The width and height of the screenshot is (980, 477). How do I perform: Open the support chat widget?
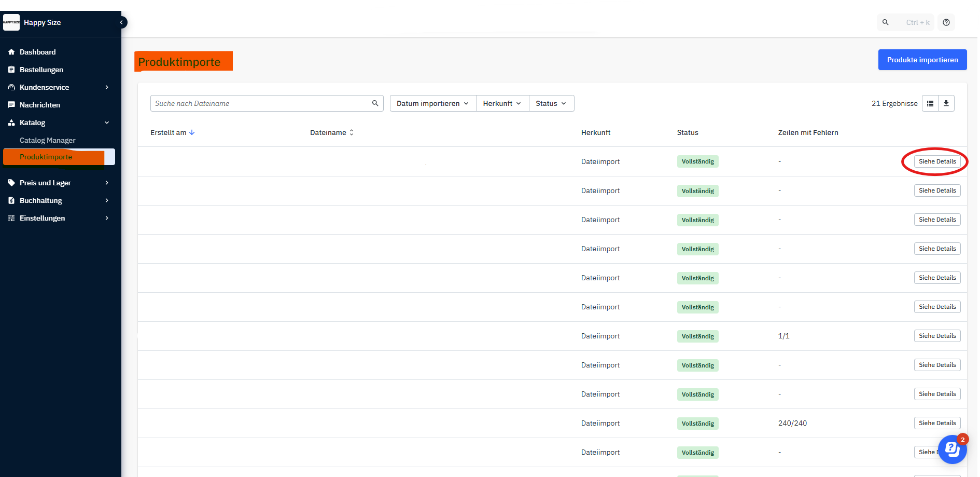tap(952, 449)
